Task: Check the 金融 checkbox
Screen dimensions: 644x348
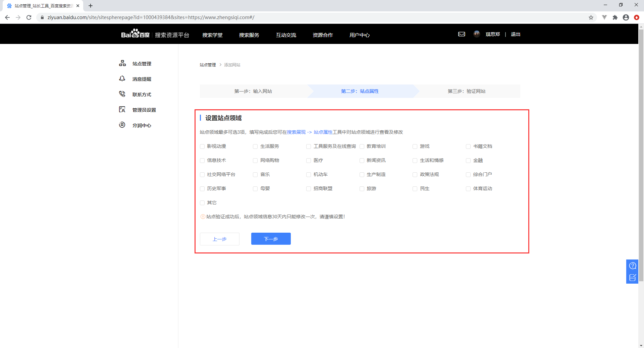Action: coord(468,161)
